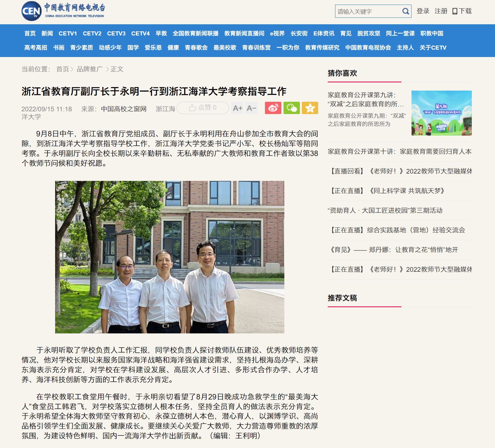Open 早教 navigation item
495x448 pixels.
161,33
